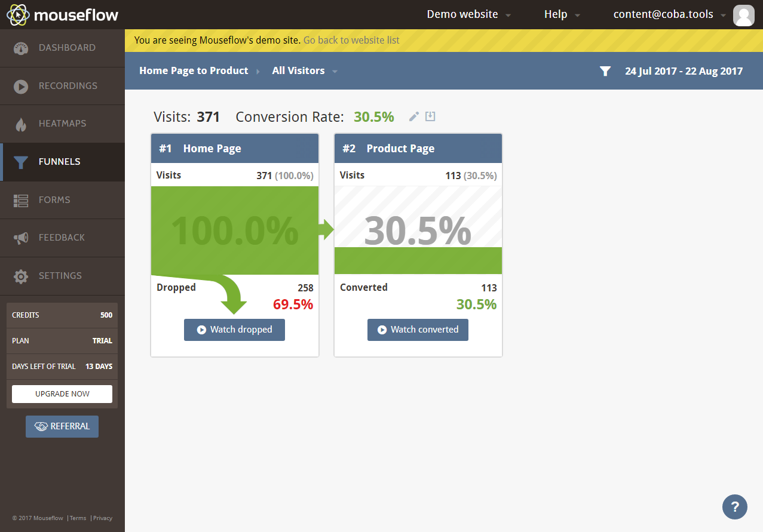
Task: Click Go back to website list link
Action: (351, 40)
